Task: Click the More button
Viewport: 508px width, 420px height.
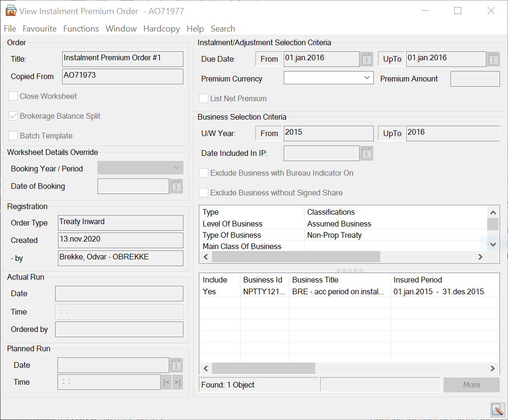Action: (471, 384)
